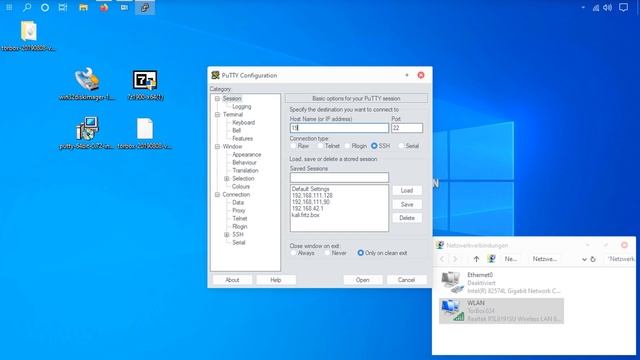Image resolution: width=640 pixels, height=360 pixels.
Task: Select the 7z1900-x64 desktop icon
Action: click(145, 80)
